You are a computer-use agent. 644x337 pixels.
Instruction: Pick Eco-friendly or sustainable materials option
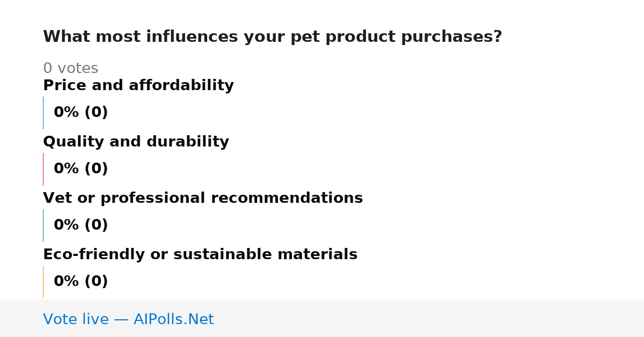200,255
